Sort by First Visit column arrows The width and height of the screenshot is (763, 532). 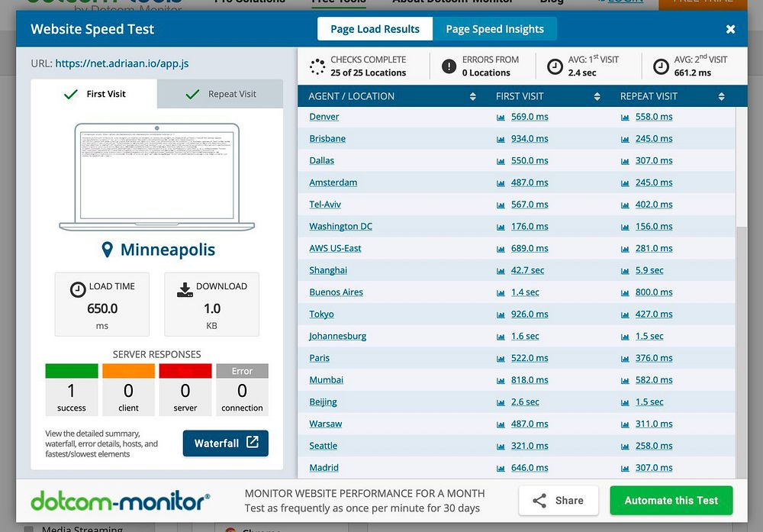tap(597, 96)
